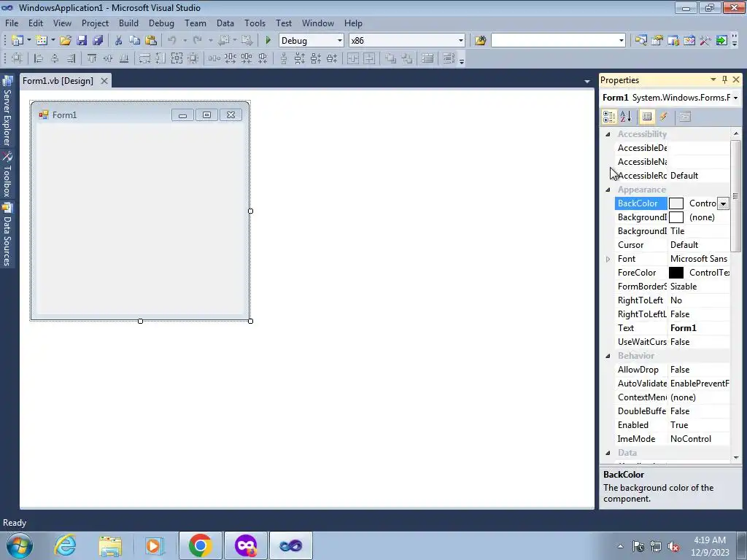Save the current file with the floppy icon

click(82, 41)
